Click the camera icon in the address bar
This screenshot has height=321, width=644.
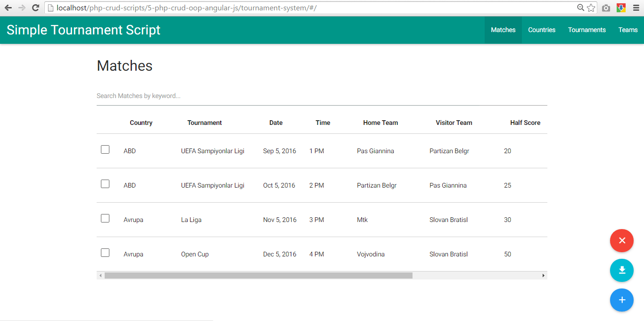point(606,8)
